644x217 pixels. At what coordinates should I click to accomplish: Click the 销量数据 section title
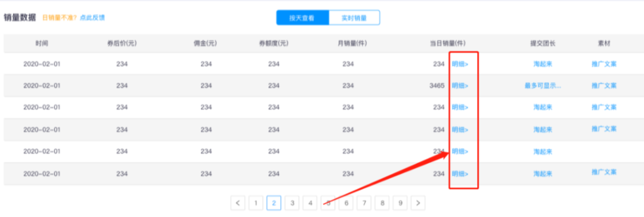[x=20, y=18]
